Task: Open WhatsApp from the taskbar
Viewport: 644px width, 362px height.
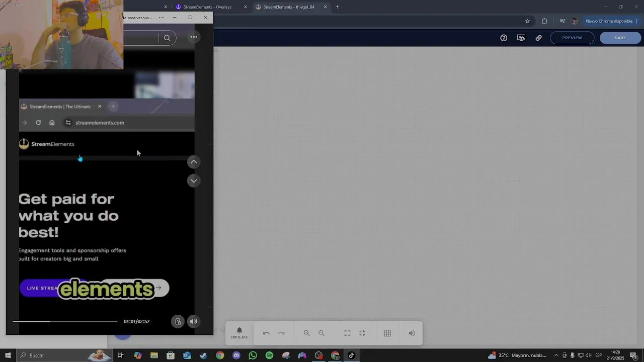Action: tap(253, 355)
